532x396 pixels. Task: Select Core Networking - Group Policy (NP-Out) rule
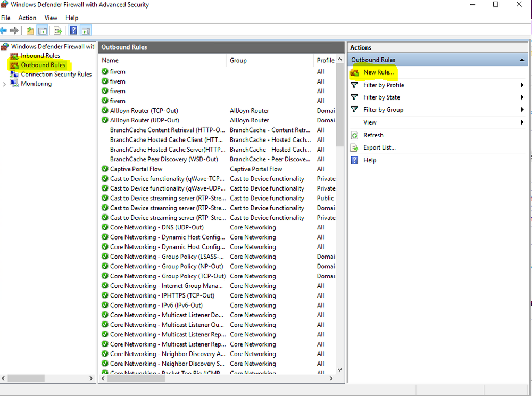[167, 266]
